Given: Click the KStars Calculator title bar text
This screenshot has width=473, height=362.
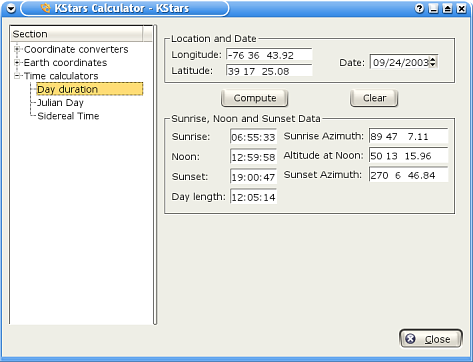Looking at the screenshot, I should pyautogui.click(x=122, y=8).
